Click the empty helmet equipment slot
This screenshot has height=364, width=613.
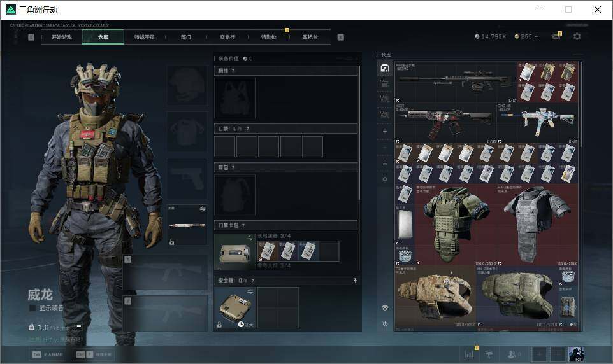(x=187, y=85)
